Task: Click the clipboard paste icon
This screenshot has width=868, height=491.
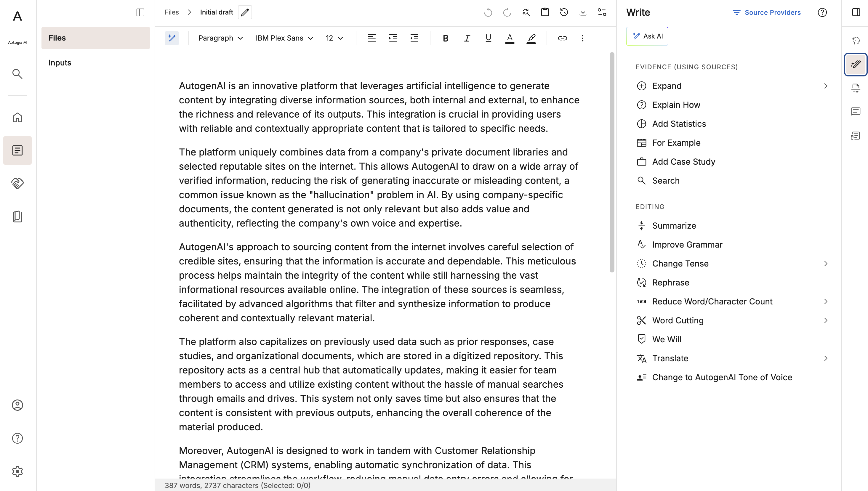Action: [545, 12]
